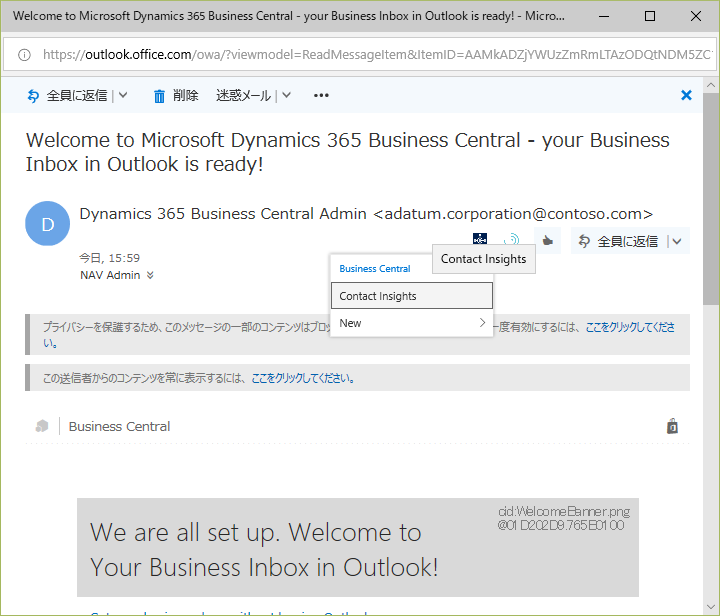Expand the top toolbar reply-all dropdown arrow
Viewport: 720px width, 616px height.
pyautogui.click(x=123, y=95)
